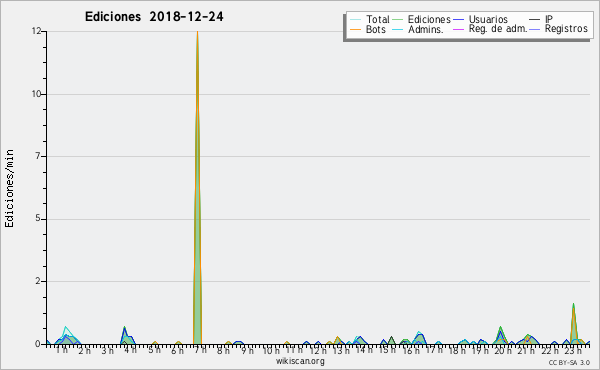Screen dimensions: 600x370
Task: Click the y-axis value 7
Action: coord(38,156)
